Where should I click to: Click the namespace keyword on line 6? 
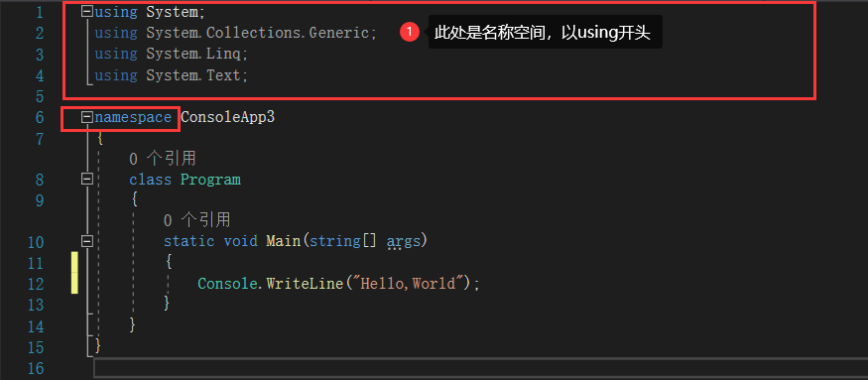point(133,118)
